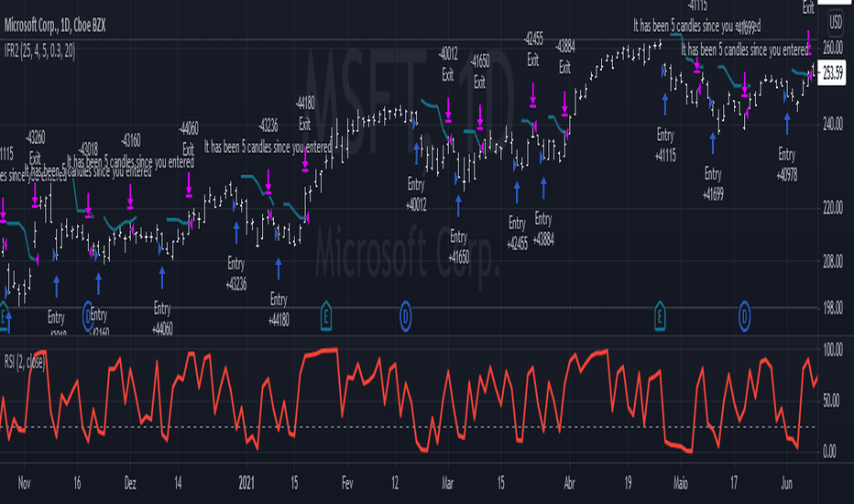Image resolution: width=854 pixels, height=504 pixels.
Task: Click the 14 date label after Dez
Action: pos(178,483)
